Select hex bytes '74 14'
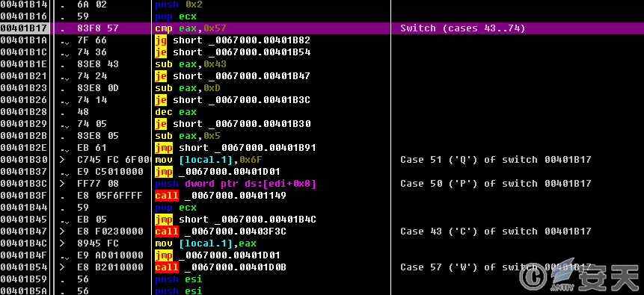 (92, 99)
